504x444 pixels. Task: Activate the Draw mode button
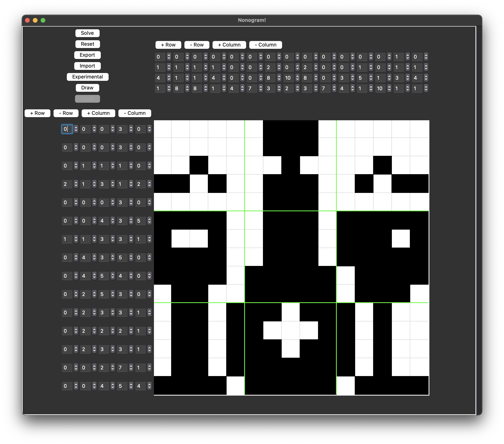tap(87, 88)
